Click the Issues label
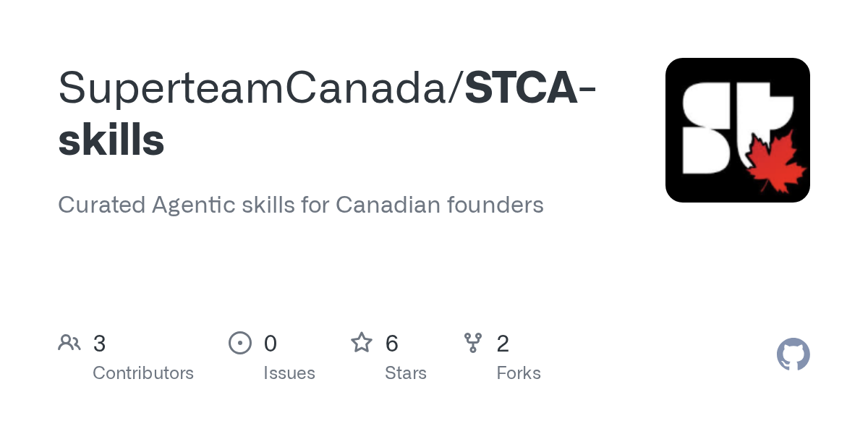The image size is (868, 434). point(289,373)
